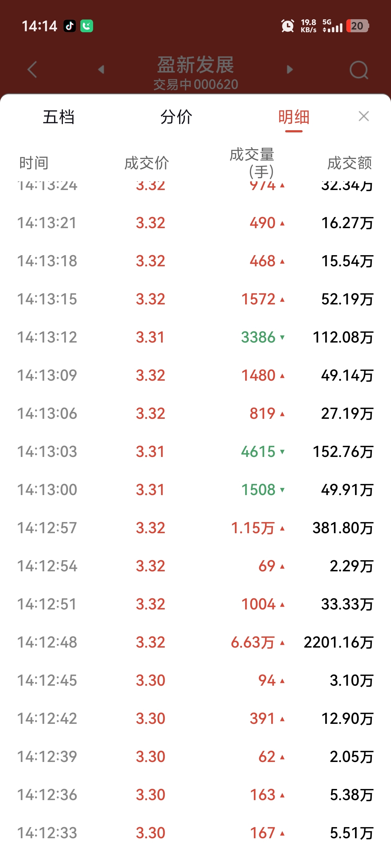
Task: Tap the alarm clock status icon
Action: (287, 26)
